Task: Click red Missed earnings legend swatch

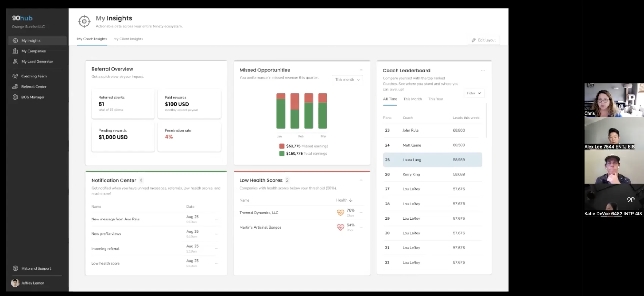Action: 282,146
